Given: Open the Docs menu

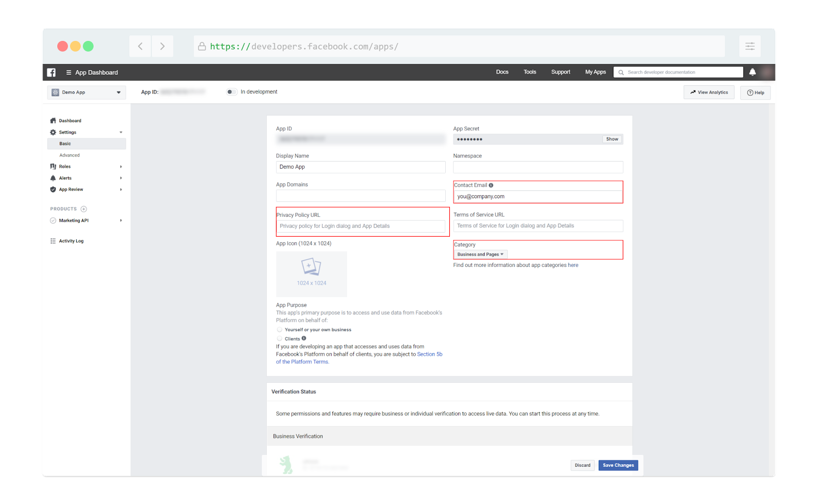Looking at the screenshot, I should (502, 72).
